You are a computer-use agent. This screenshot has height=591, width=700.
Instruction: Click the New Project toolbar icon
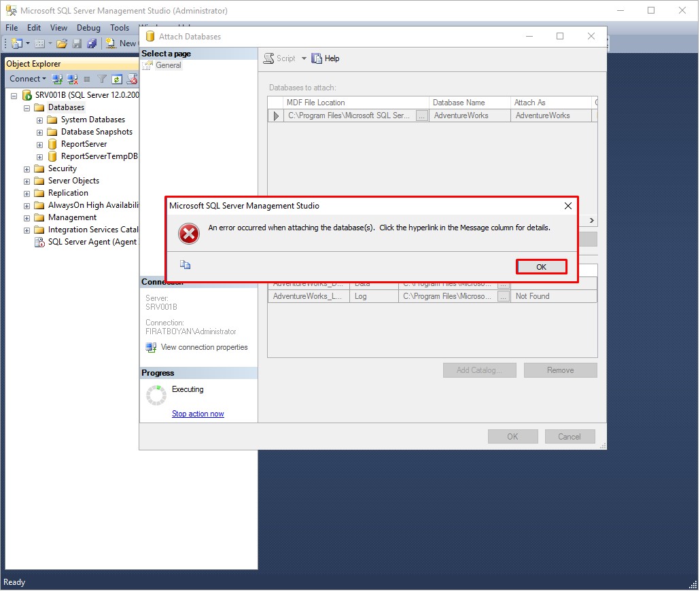click(x=17, y=43)
